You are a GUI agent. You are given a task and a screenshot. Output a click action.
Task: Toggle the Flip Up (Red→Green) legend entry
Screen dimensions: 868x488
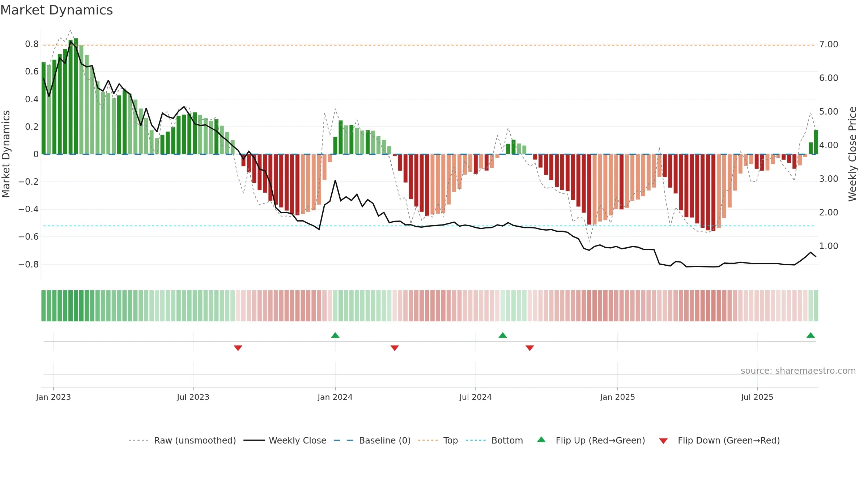click(591, 440)
